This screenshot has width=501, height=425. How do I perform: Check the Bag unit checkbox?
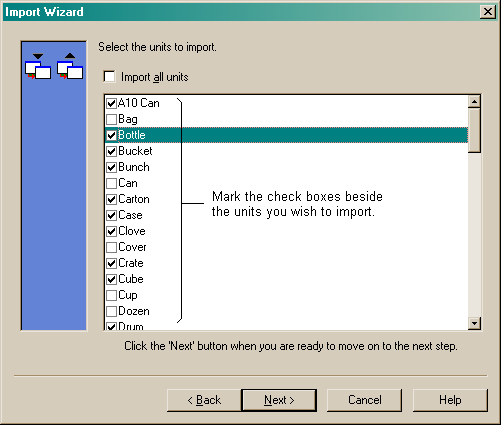click(x=111, y=119)
